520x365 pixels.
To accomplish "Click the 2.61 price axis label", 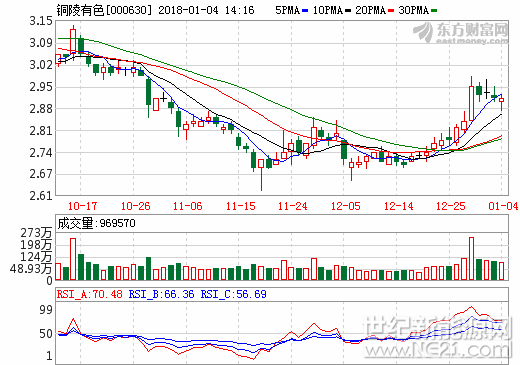I will tap(41, 196).
